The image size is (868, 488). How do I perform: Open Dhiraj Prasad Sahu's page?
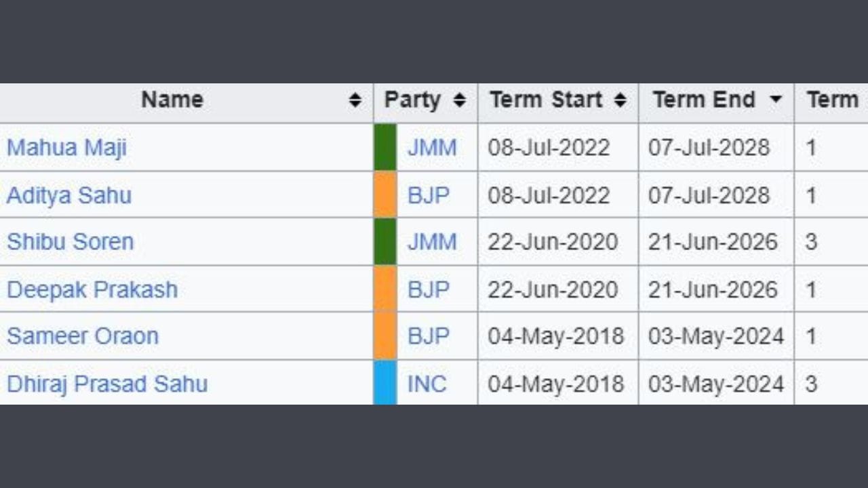(106, 384)
